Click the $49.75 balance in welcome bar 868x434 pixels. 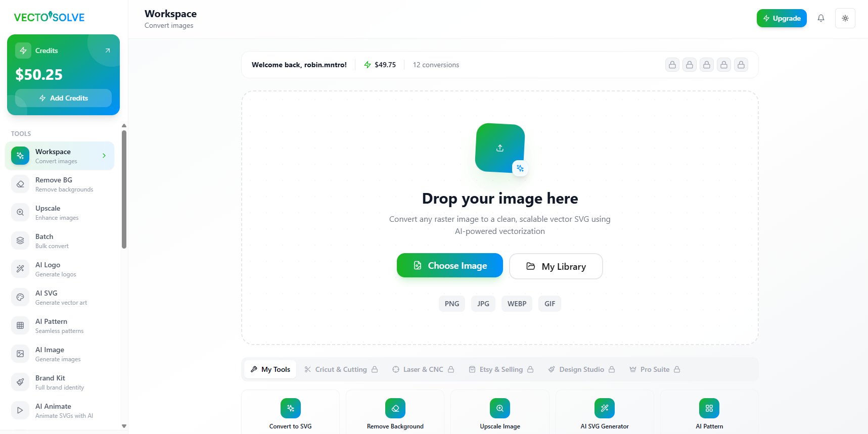point(380,65)
